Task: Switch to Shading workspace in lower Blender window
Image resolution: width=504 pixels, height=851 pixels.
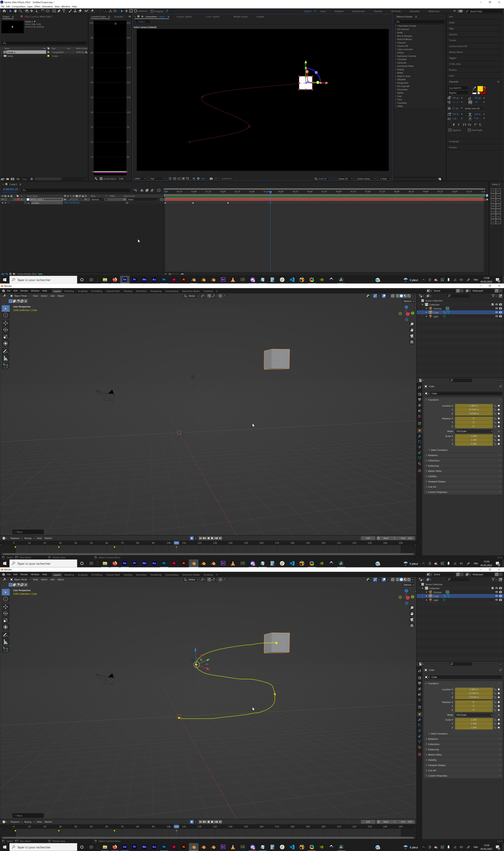Action: point(128,575)
